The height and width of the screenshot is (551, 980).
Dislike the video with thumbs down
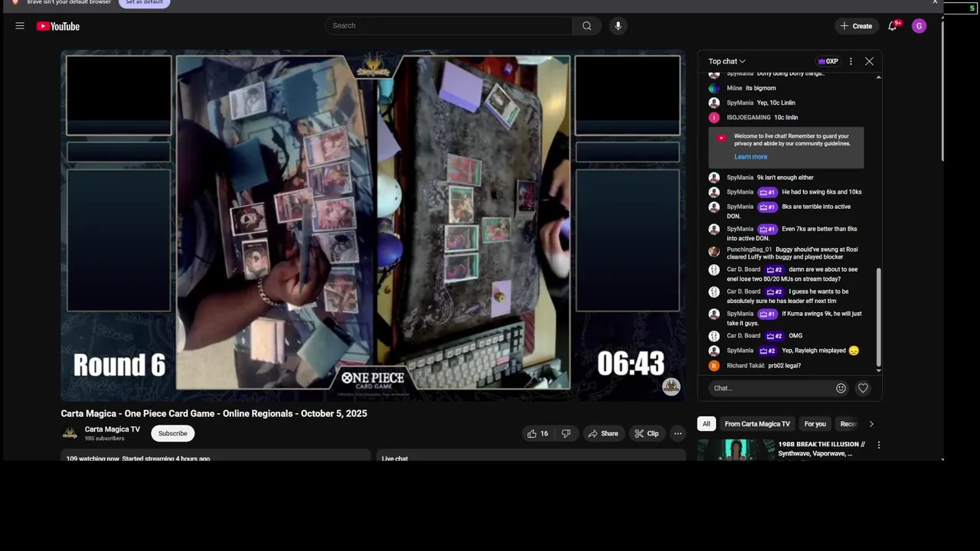(566, 433)
